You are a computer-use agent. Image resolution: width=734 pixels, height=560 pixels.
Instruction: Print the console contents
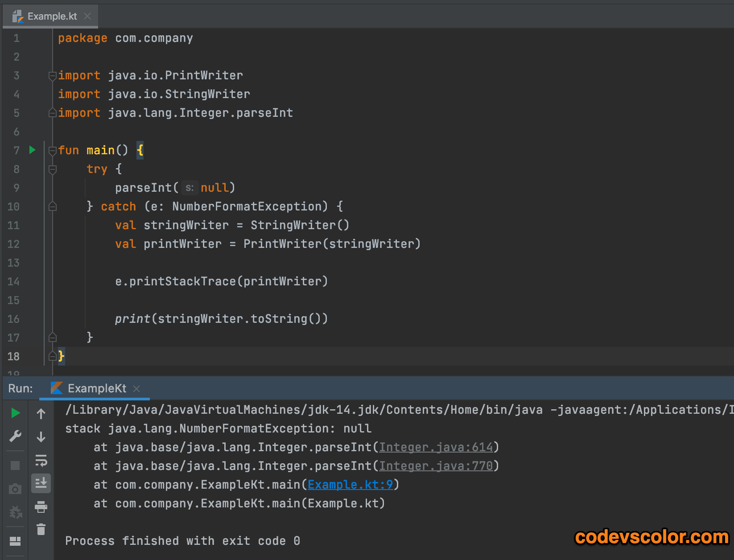(41, 507)
